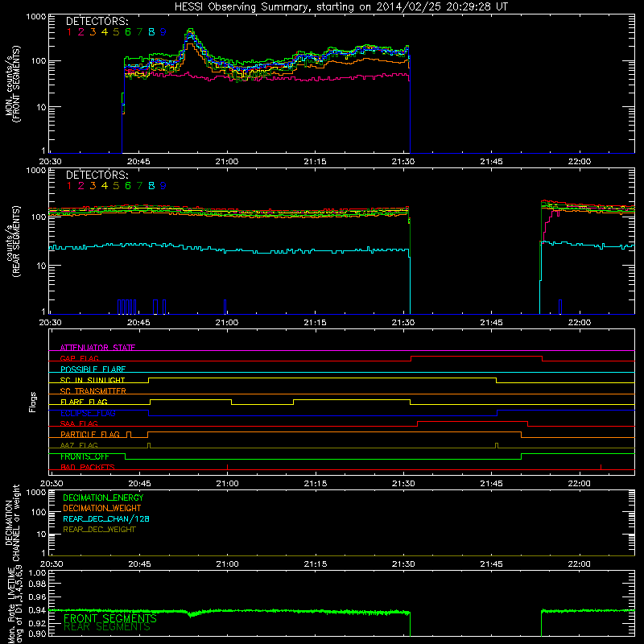
Task: Click the ATTENUATOR_STATE flag label
Action: click(x=97, y=348)
